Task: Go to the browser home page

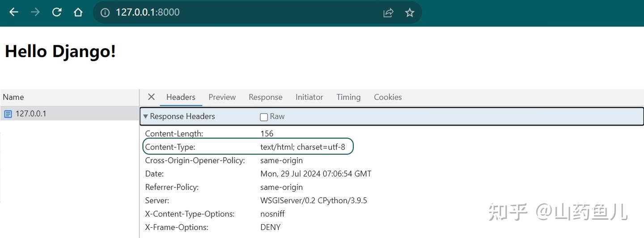Action: pos(78,13)
